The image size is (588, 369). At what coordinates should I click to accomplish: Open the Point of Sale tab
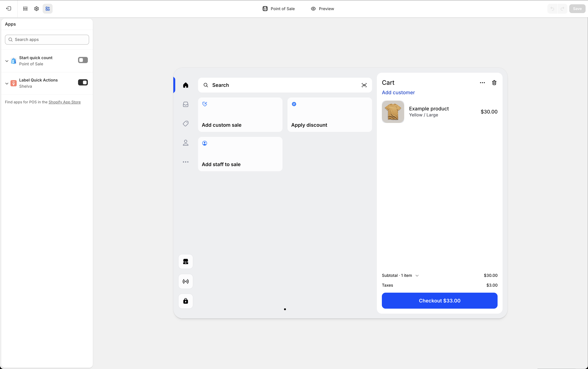[279, 9]
